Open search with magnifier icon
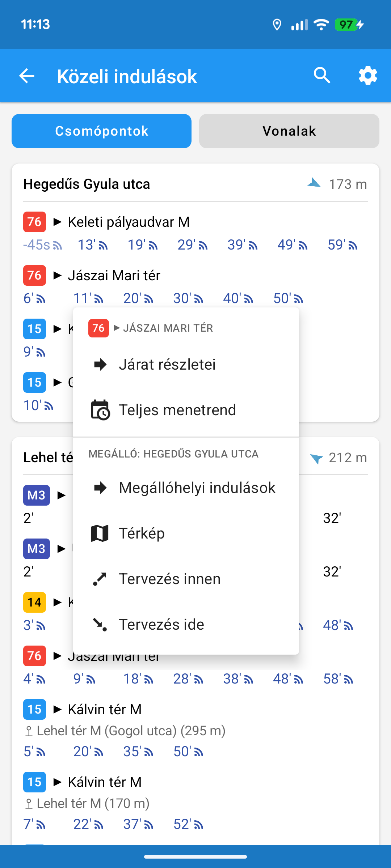This screenshot has width=391, height=868. coord(322,76)
